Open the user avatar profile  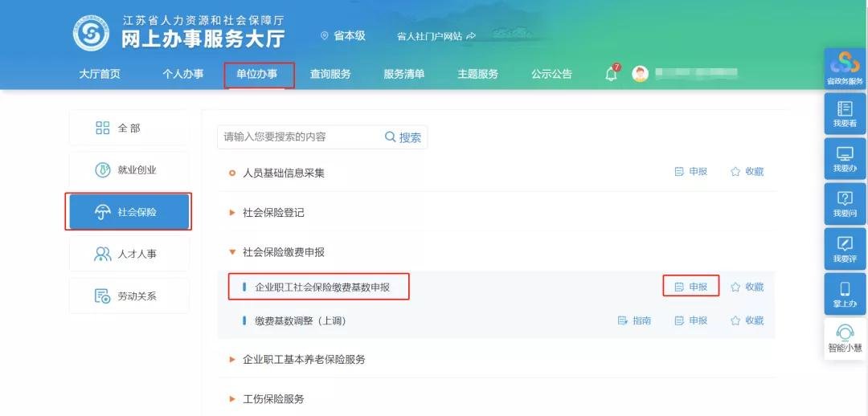[x=640, y=74]
